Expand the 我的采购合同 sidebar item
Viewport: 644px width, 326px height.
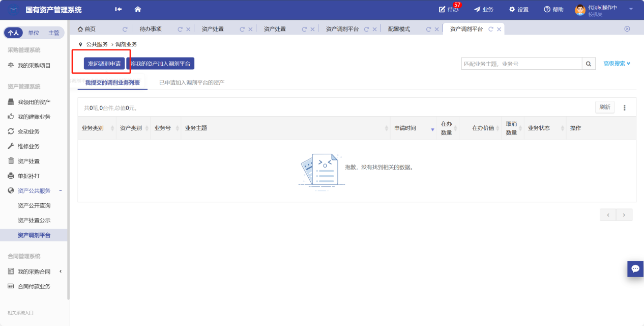(x=61, y=271)
